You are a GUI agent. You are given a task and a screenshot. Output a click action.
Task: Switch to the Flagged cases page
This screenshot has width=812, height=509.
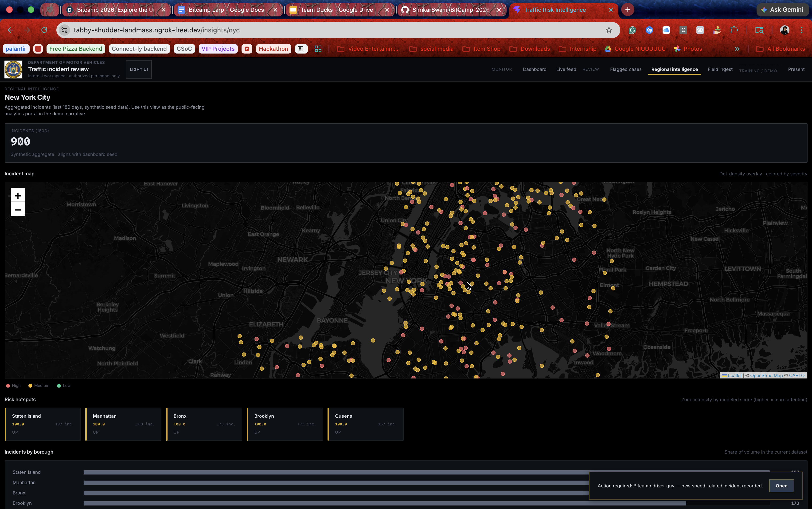(x=625, y=69)
